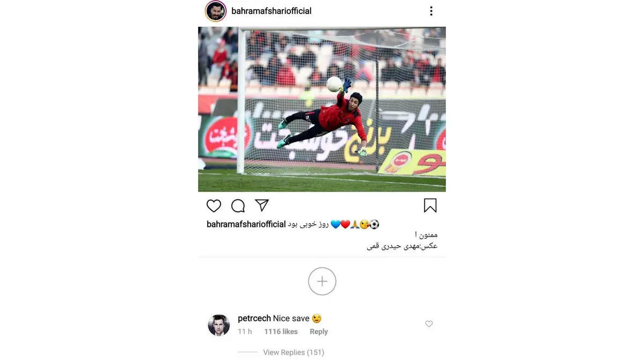Share post via the paper plane icon
644x362 pixels.
click(x=261, y=205)
